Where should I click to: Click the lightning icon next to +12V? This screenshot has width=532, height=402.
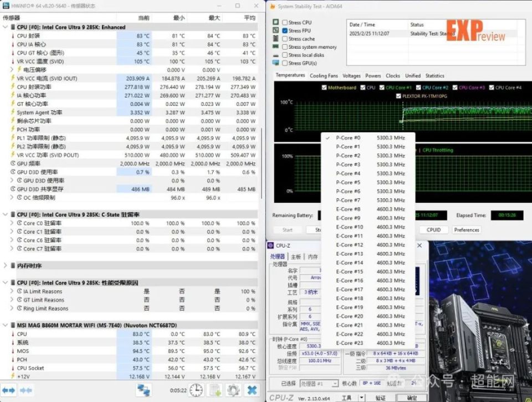pos(13,376)
